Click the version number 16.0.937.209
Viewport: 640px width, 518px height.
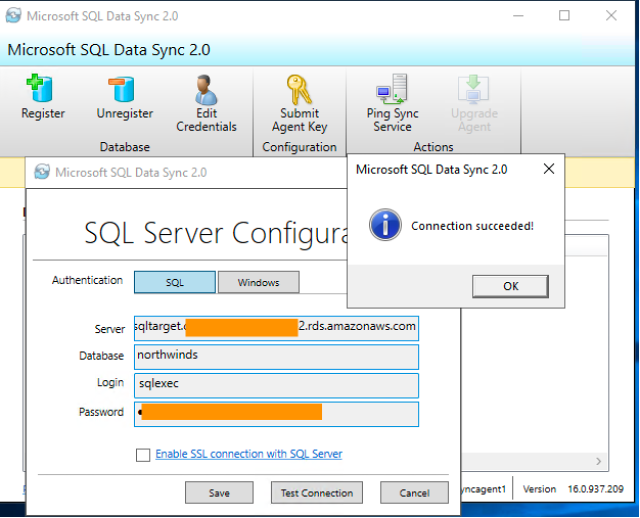596,489
